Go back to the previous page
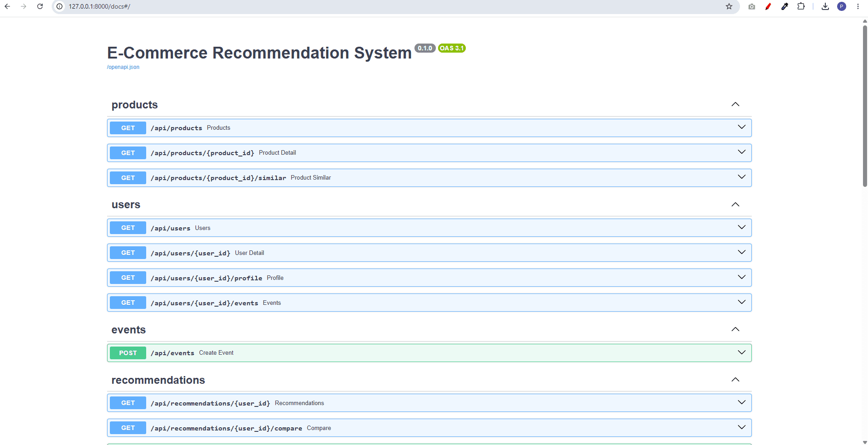The width and height of the screenshot is (868, 445). click(7, 6)
